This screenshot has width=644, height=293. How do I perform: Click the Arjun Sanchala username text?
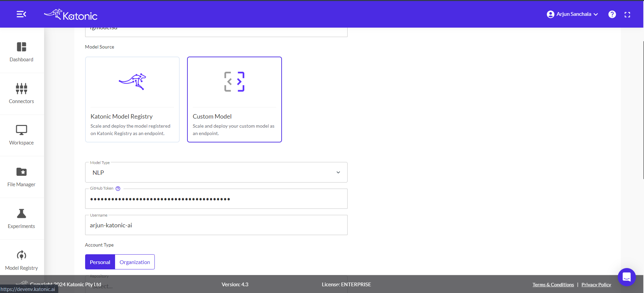pyautogui.click(x=574, y=14)
